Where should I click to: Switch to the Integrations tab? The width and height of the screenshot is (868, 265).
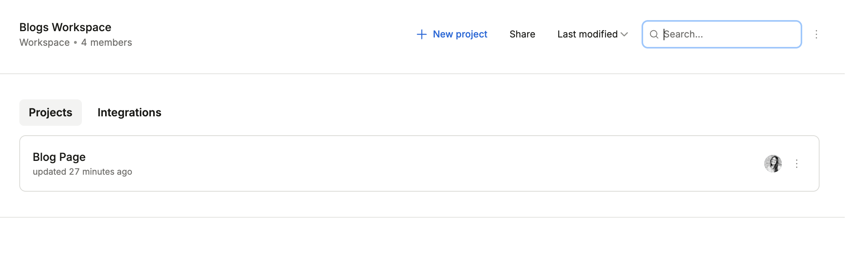[x=129, y=113]
